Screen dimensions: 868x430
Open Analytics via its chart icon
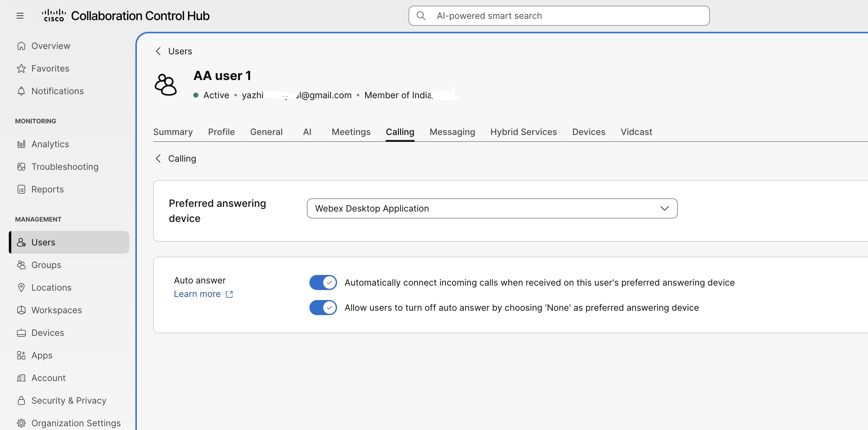[21, 144]
